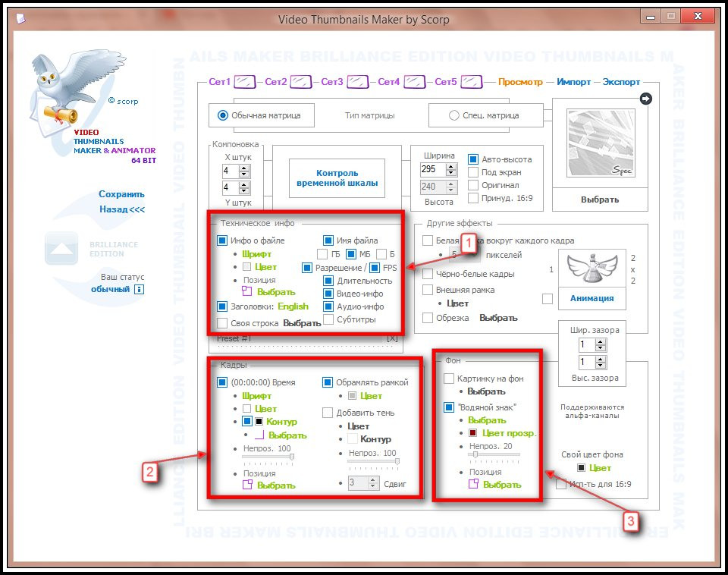Select the Спец. матрица radio button
Screen dimensions: 728x575
(x=453, y=115)
